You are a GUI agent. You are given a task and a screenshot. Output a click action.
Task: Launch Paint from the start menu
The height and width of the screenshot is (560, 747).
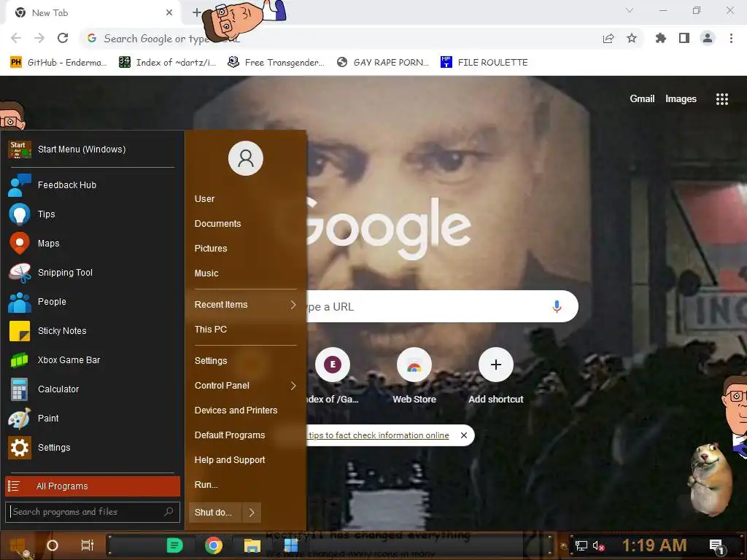click(93, 418)
